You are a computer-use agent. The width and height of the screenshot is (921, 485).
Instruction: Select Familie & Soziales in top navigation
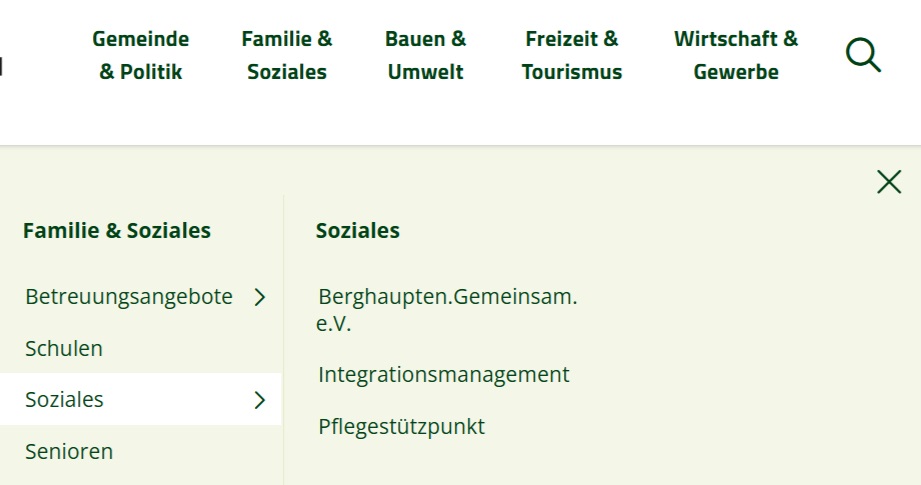(x=287, y=55)
